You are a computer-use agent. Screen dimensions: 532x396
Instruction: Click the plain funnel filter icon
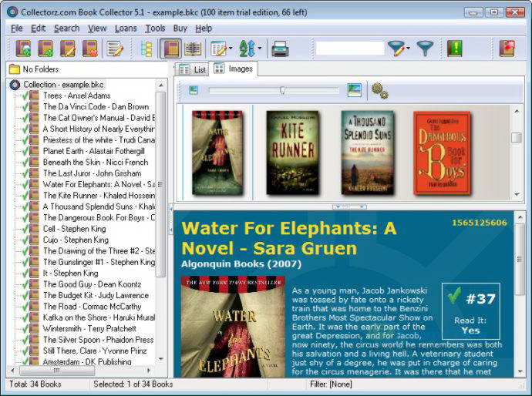click(x=425, y=49)
